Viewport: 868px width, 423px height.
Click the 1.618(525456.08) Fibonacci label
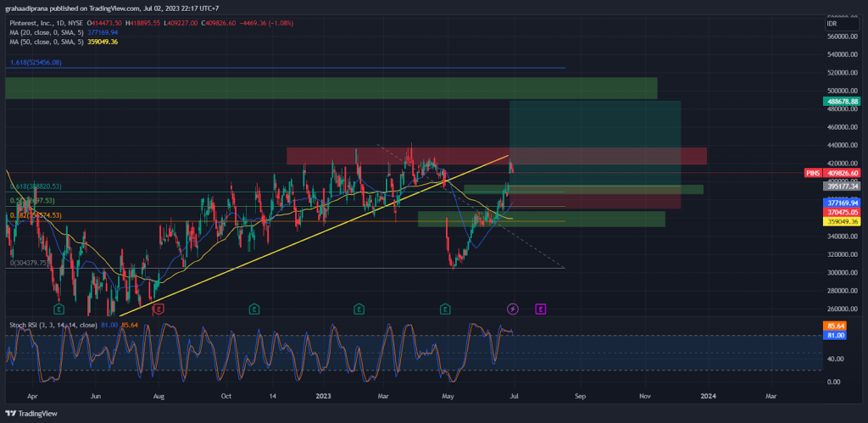coord(36,63)
